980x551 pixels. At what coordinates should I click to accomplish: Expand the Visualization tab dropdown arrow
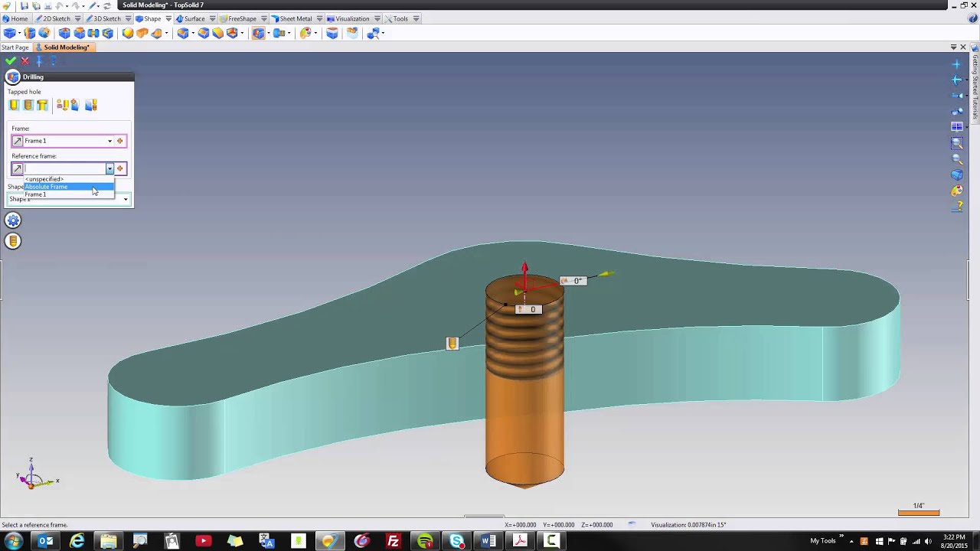coord(377,18)
